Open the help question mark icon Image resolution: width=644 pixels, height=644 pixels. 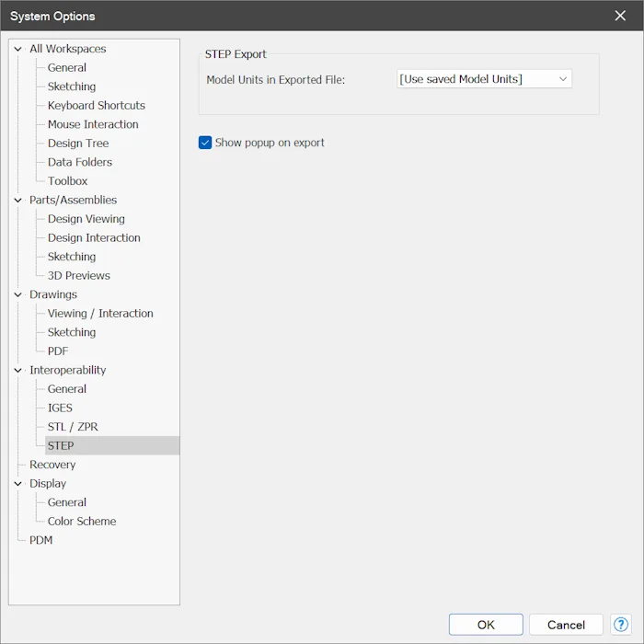tap(621, 625)
